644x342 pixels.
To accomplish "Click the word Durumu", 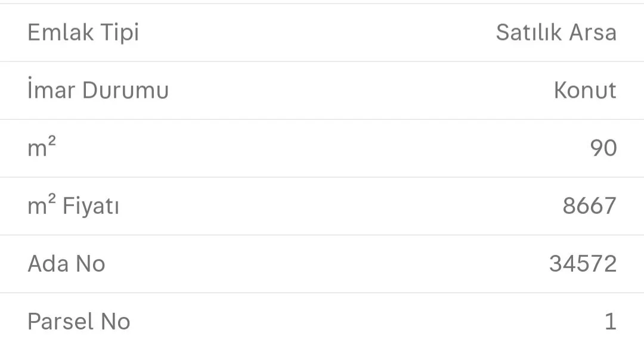I will (125, 90).
